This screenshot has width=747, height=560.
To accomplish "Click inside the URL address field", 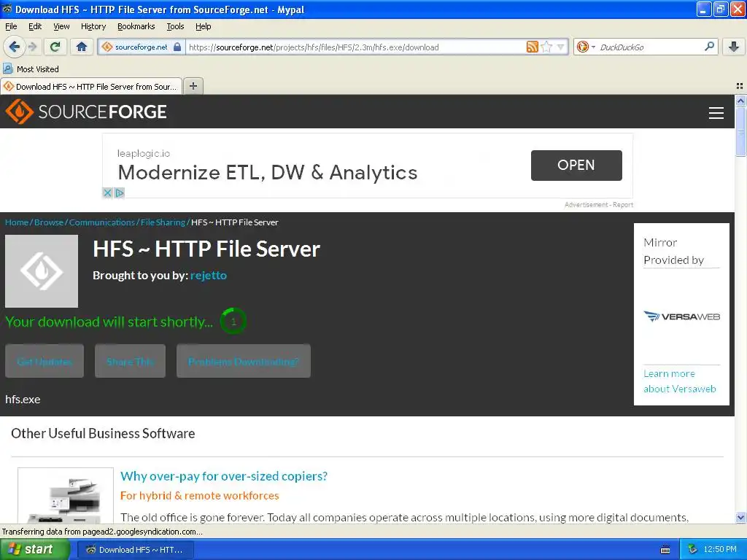I will pyautogui.click(x=356, y=47).
